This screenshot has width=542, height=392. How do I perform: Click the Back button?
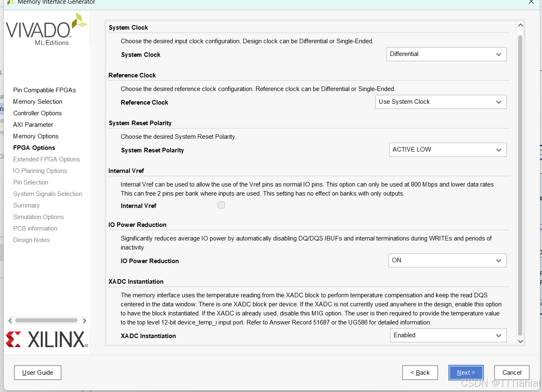click(x=420, y=373)
